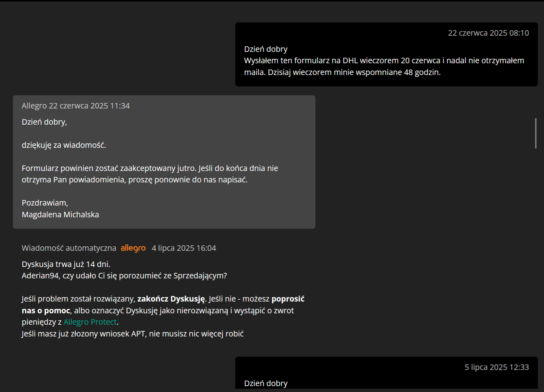Click the 'Wiadomość automatyczna' label
Image resolution: width=544 pixels, height=392 pixels.
click(x=69, y=248)
